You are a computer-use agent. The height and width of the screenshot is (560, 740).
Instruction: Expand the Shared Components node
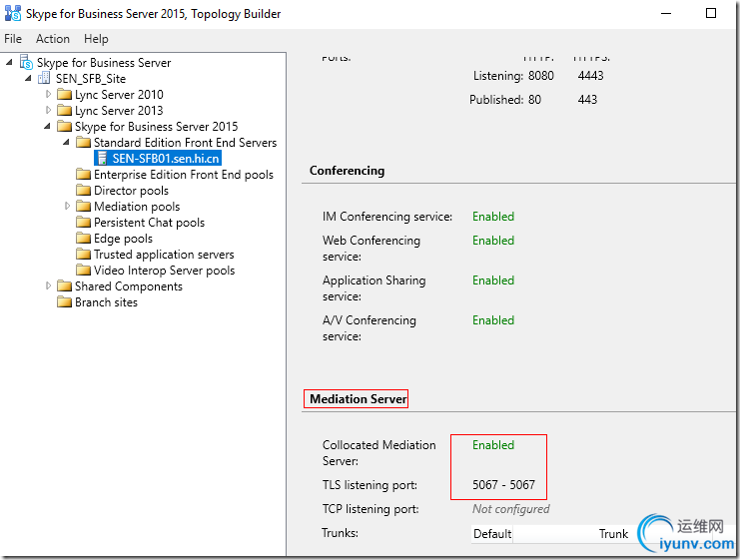pos(48,285)
